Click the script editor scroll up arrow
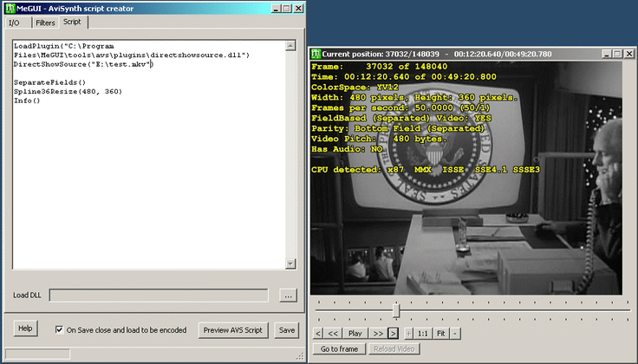 [x=290, y=46]
